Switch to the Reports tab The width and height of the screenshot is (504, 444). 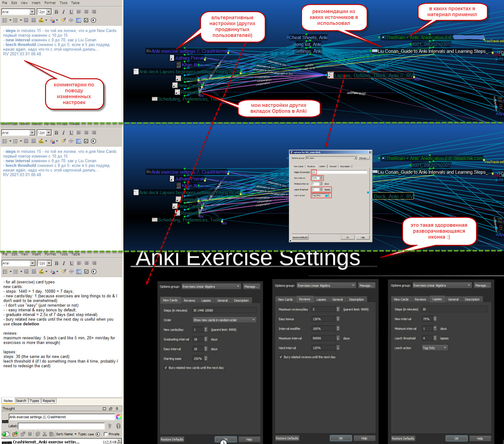(49, 401)
